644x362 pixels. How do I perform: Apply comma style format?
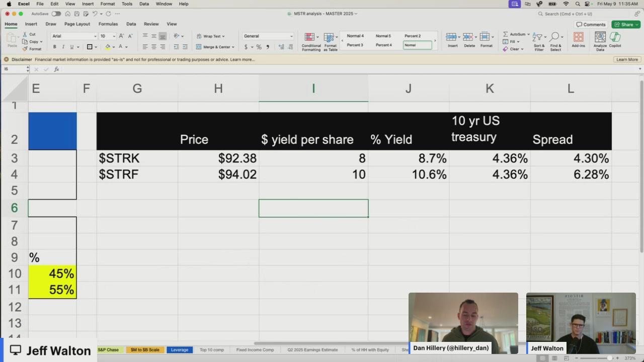pos(267,47)
